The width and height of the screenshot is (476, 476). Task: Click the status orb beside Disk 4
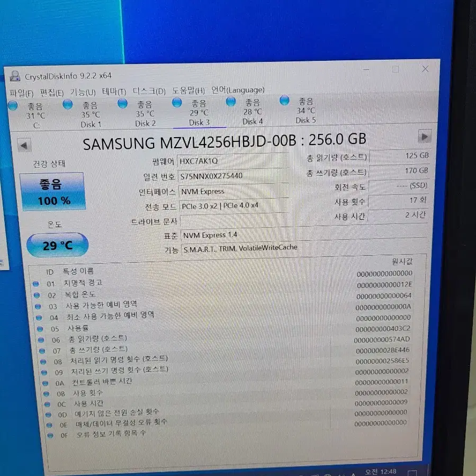(x=231, y=101)
